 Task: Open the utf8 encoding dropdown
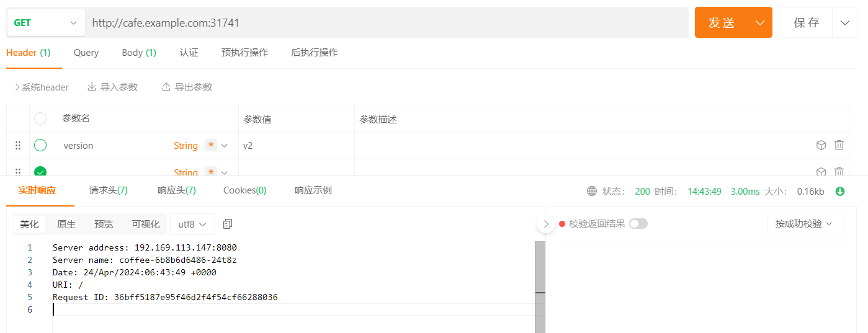tap(192, 224)
